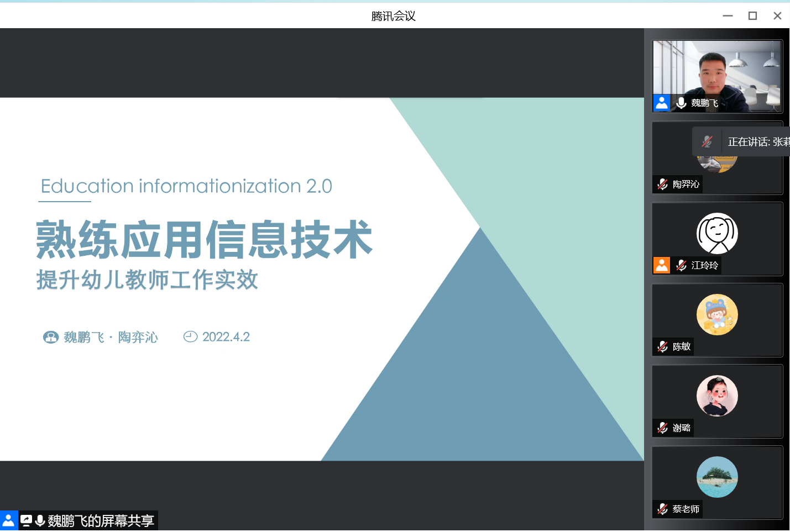Click the muted mic icon next to 蔡老师
The height and width of the screenshot is (532, 790).
(x=662, y=509)
